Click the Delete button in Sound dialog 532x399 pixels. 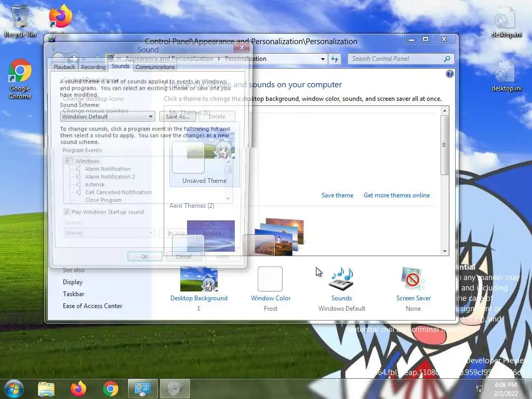tap(217, 116)
